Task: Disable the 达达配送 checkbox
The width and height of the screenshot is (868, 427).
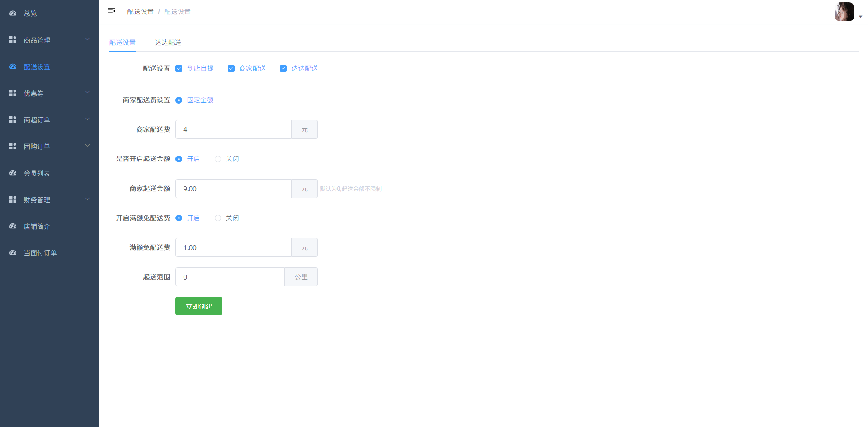Action: (x=283, y=69)
